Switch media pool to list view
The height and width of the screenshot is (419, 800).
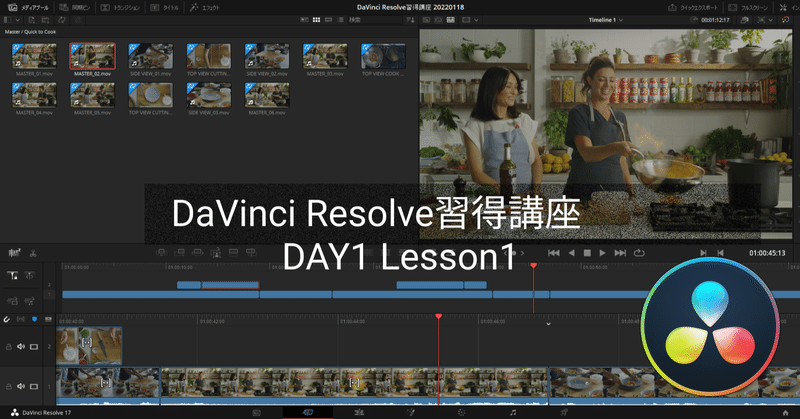coord(340,20)
